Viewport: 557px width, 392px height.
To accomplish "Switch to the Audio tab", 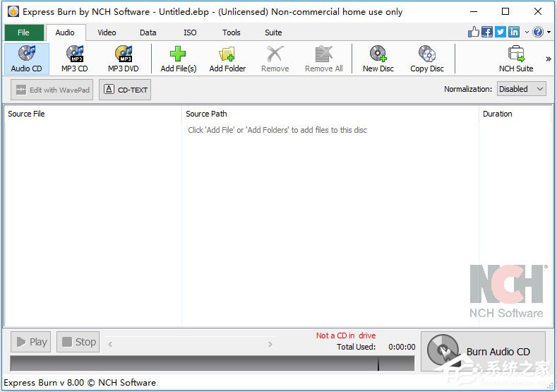I will [x=65, y=32].
